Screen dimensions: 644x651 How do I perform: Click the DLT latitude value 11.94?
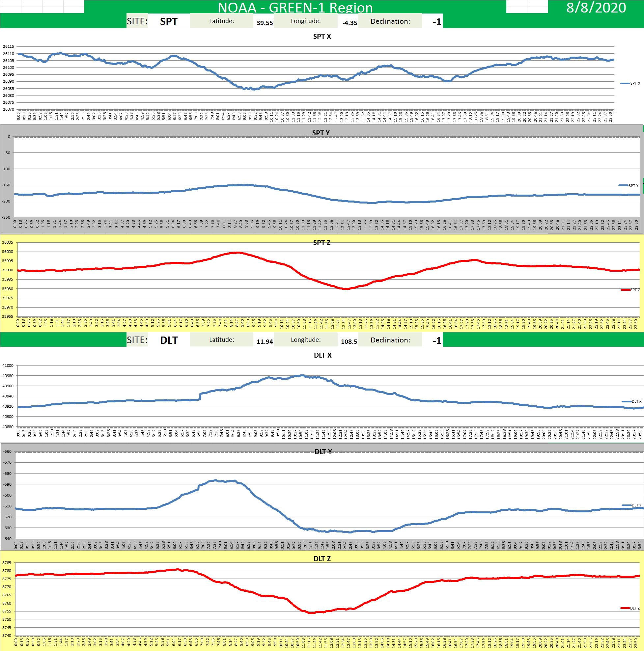click(x=264, y=341)
